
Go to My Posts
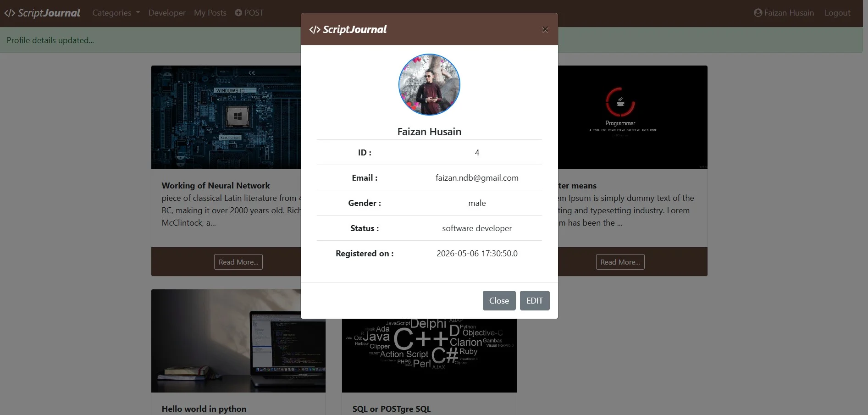coord(210,13)
